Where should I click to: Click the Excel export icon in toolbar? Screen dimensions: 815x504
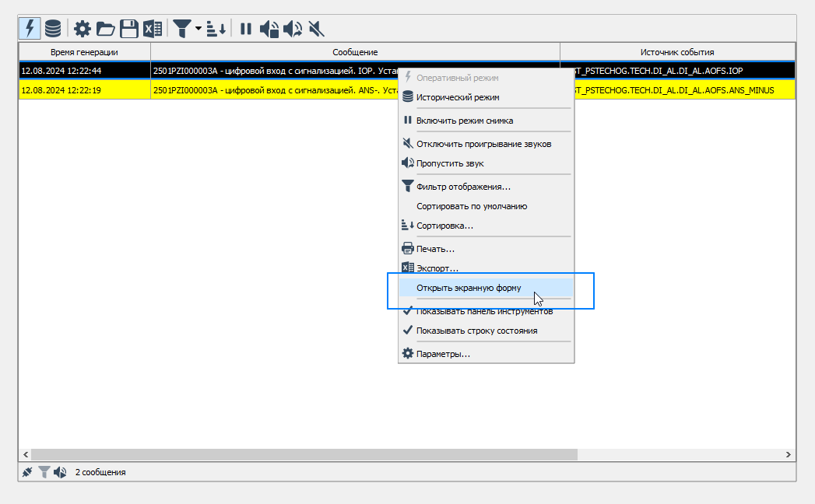pyautogui.click(x=153, y=29)
